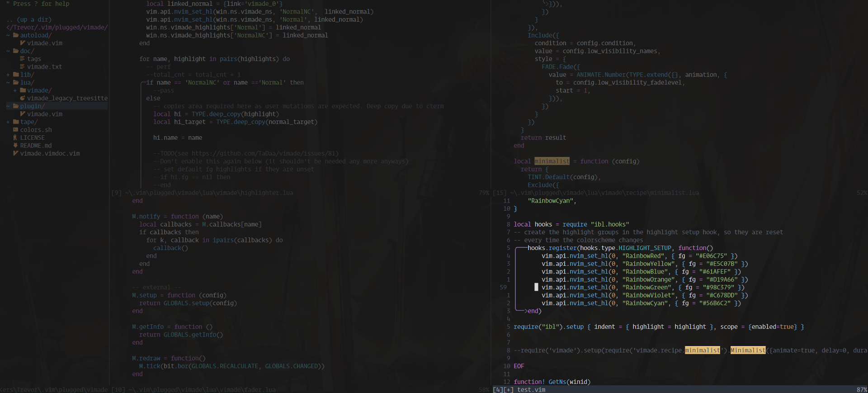Viewport: 868px width, 393px height.
Task: Collapse the lua directory with its ~ marker
Action: tap(8, 82)
